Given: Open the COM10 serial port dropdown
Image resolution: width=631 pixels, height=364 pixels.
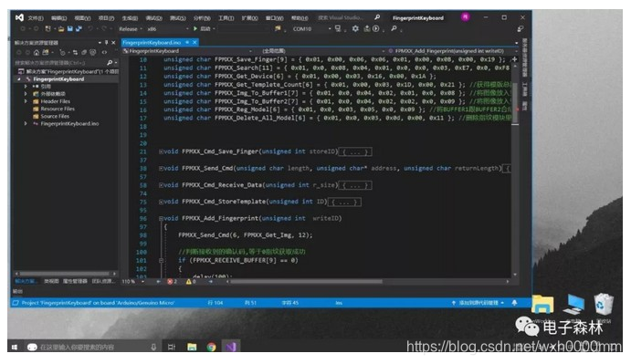Looking at the screenshot, I should pyautogui.click(x=311, y=29).
